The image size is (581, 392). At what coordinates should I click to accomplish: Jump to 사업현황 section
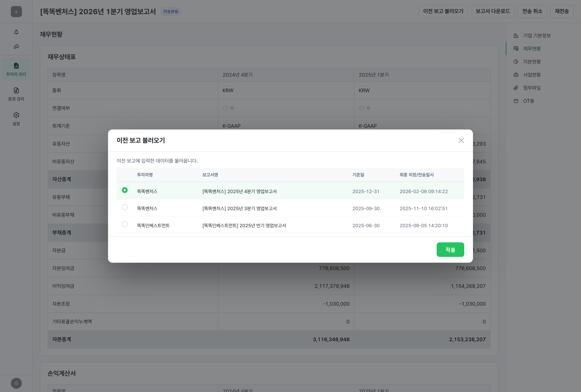point(532,75)
